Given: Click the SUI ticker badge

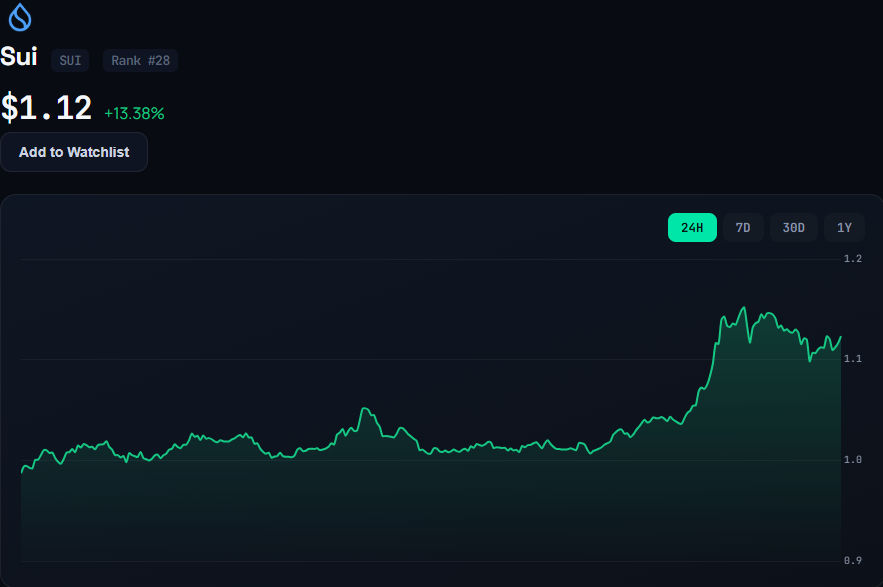Looking at the screenshot, I should point(70,60).
